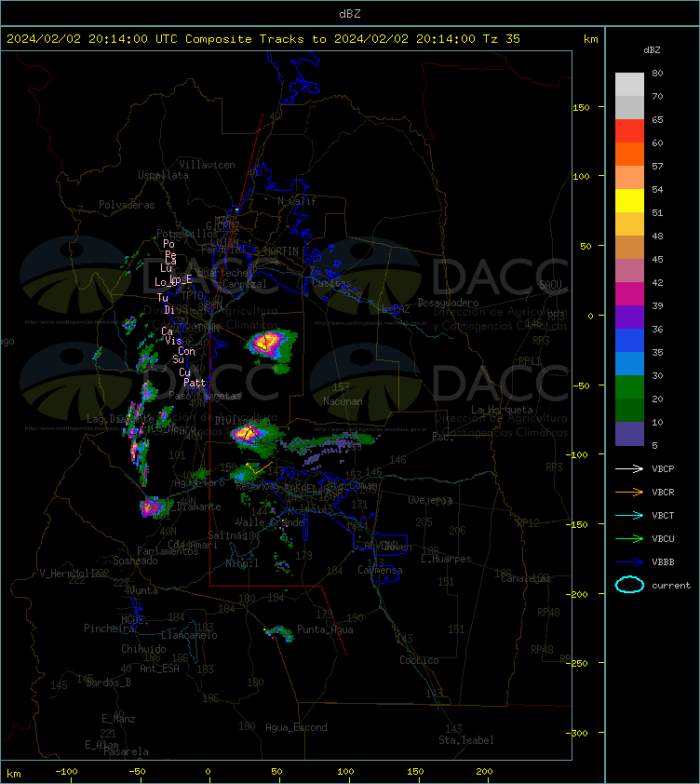The image size is (700, 784).
Task: Click the cyan 'current' ellipse legend symbol
Action: pyautogui.click(x=629, y=585)
